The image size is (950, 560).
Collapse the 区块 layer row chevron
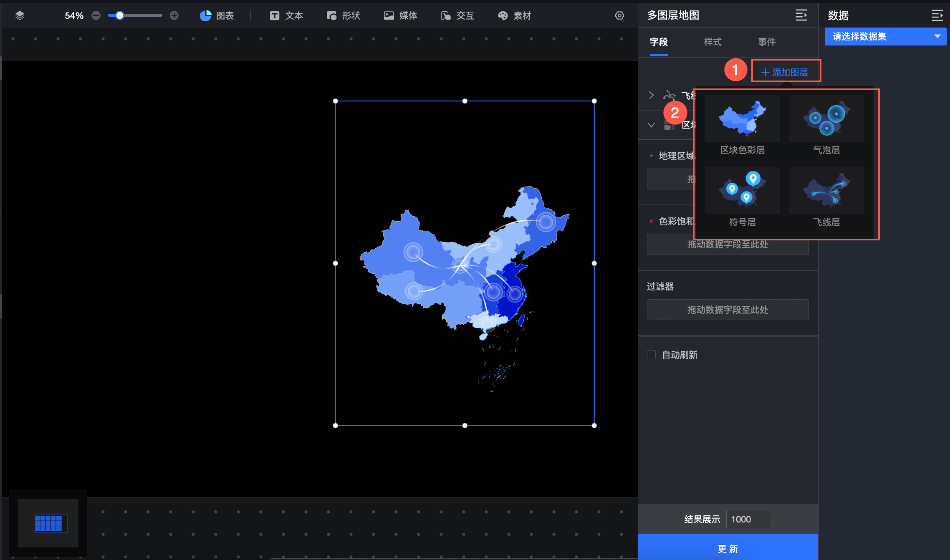pyautogui.click(x=651, y=125)
